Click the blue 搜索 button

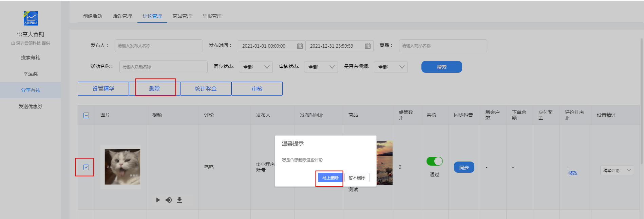(x=442, y=67)
